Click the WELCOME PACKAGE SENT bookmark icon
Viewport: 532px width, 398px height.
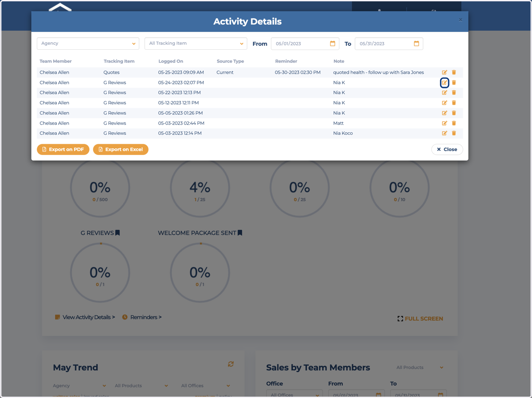[240, 233]
